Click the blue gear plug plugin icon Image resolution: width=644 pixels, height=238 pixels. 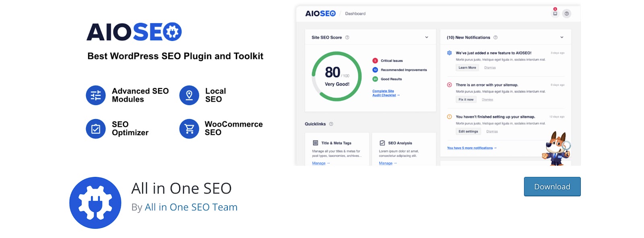(95, 203)
